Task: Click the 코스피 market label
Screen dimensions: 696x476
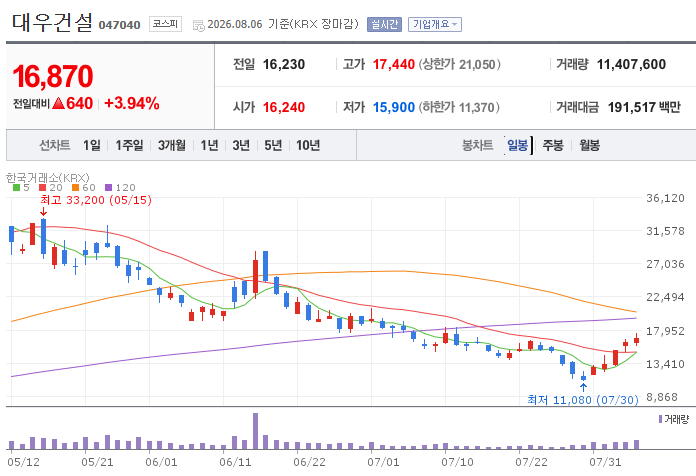Action: point(165,24)
